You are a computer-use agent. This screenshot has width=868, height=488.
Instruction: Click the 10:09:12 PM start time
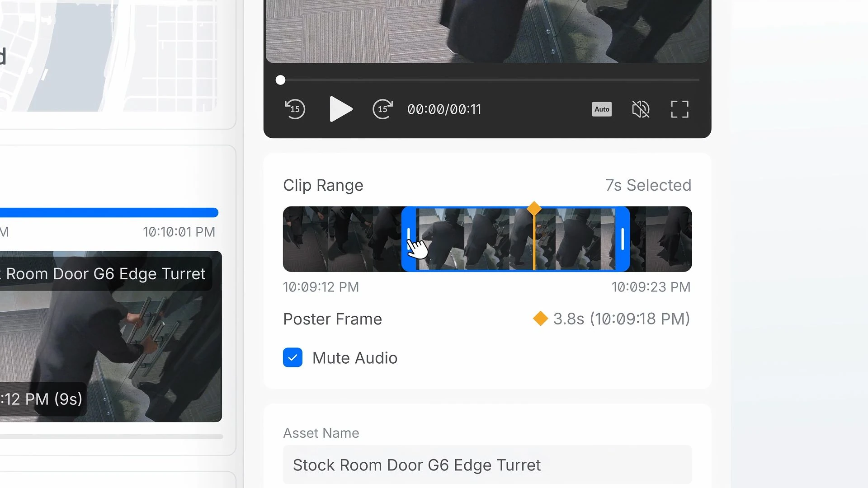click(x=321, y=287)
